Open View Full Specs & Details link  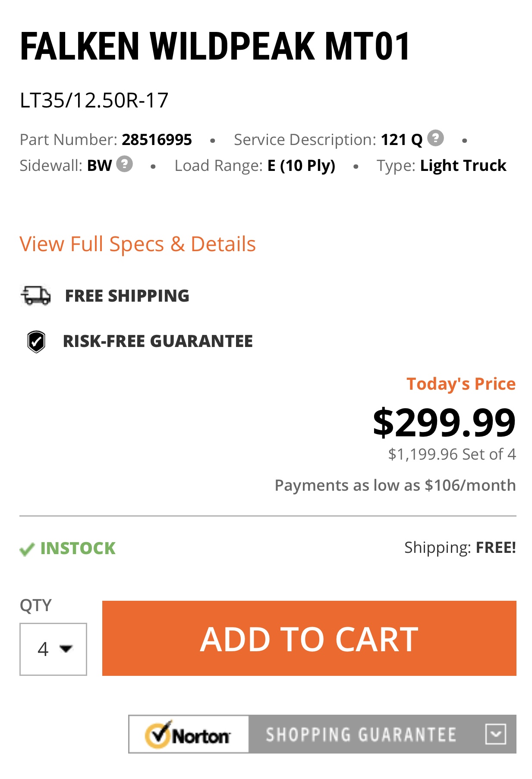click(138, 244)
